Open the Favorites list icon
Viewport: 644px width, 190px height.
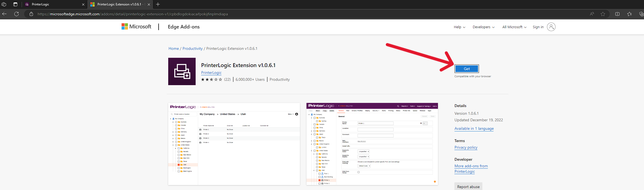click(x=629, y=14)
